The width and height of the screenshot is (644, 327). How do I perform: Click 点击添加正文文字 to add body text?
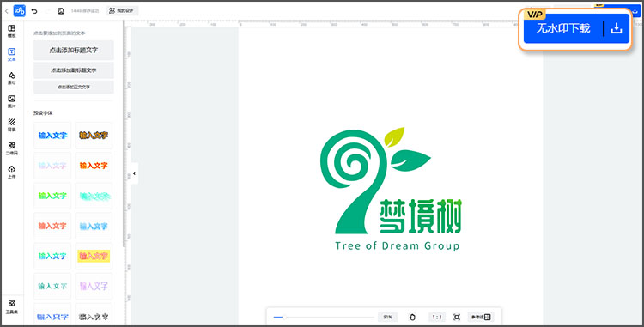point(74,87)
